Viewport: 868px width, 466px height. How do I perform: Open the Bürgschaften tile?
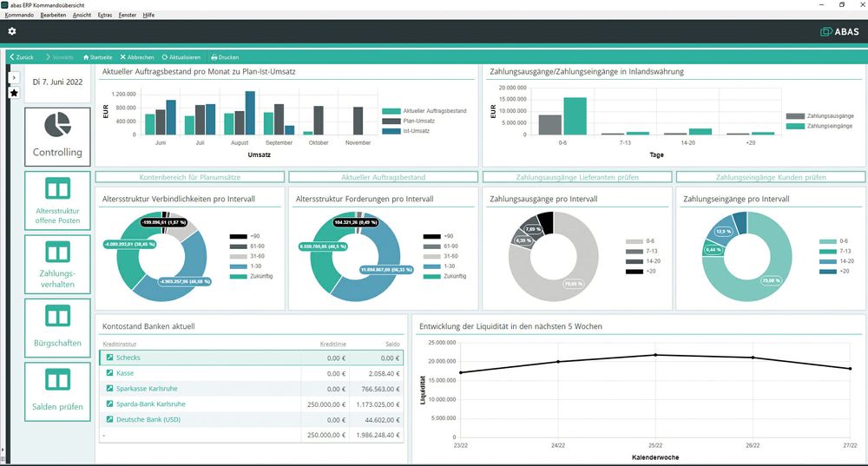[x=57, y=328]
